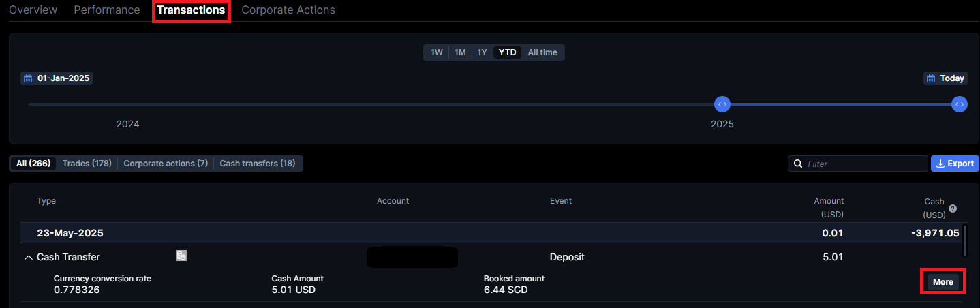Select the 1M time range
This screenshot has width=980, height=308.
pos(460,52)
